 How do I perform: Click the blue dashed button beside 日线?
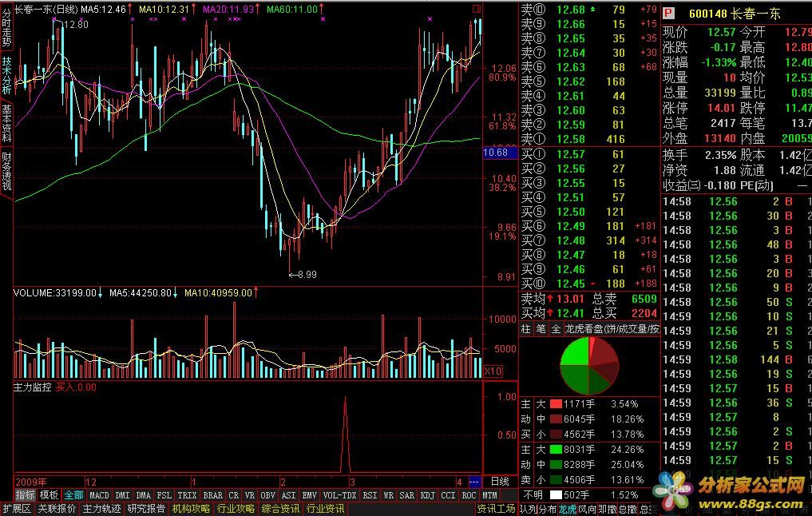tap(473, 482)
